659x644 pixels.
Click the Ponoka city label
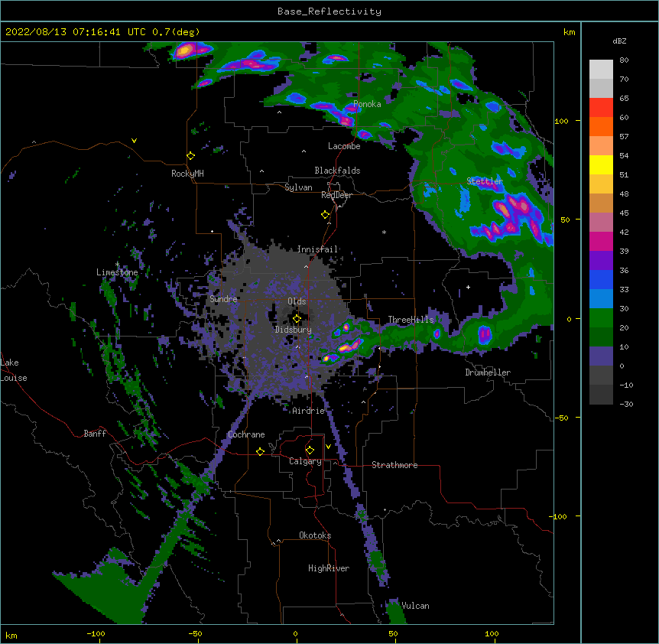pyautogui.click(x=367, y=104)
